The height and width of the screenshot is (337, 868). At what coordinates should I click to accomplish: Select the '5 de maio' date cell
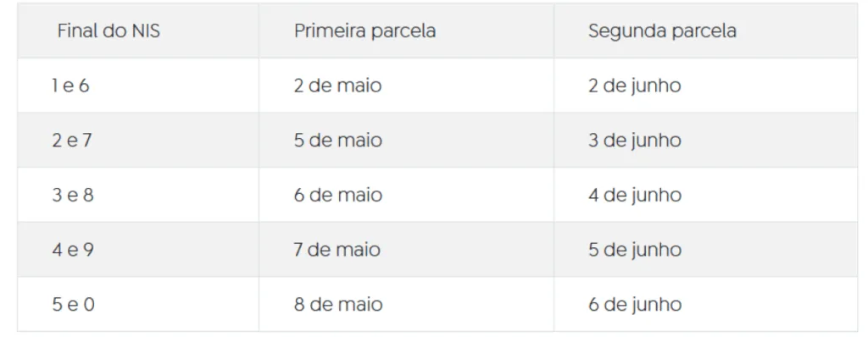point(406,140)
